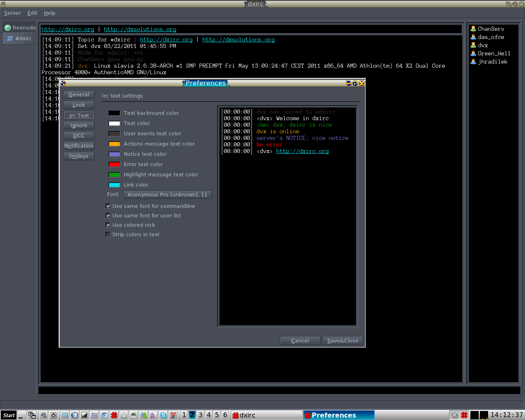
Task: Switch to the Notification preferences section
Action: coord(79,146)
